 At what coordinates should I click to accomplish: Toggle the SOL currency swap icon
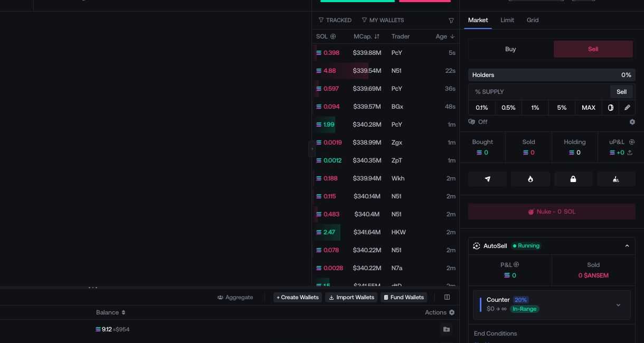pos(333,36)
